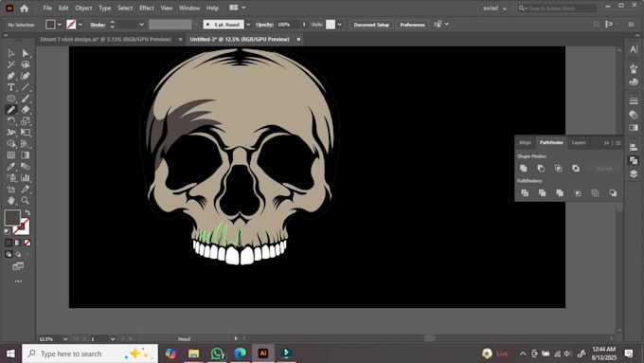Pick the Shape Builder tool
This screenshot has height=363, width=644.
[x=11, y=144]
